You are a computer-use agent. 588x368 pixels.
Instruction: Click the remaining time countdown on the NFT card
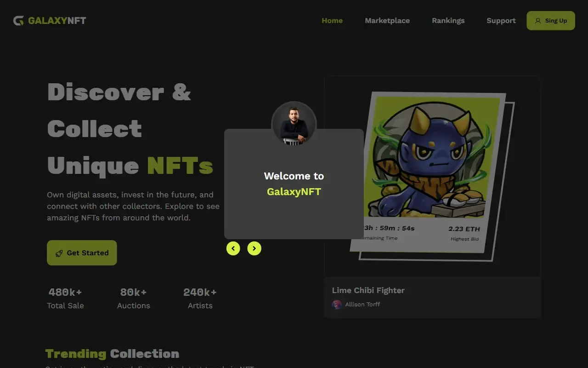[x=389, y=228]
